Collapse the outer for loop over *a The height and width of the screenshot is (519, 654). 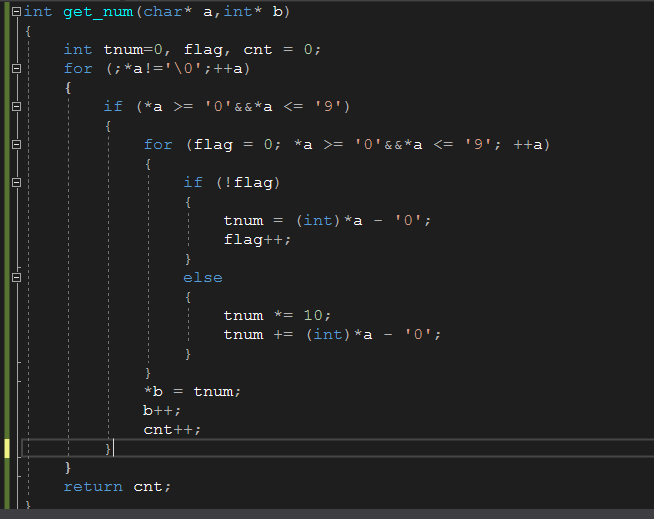coord(16,68)
